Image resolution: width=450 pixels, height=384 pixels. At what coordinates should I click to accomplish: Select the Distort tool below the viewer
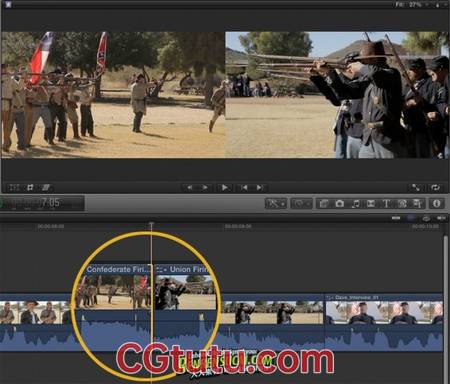(46, 188)
